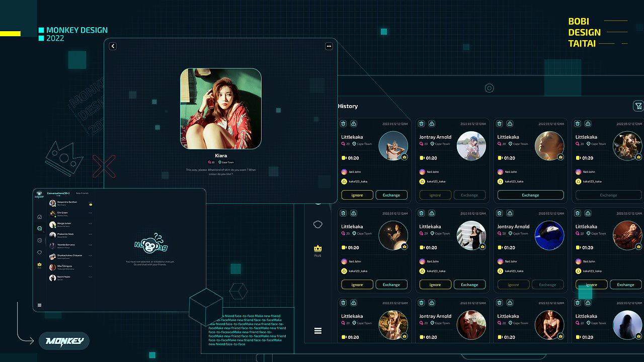Toggle the yellow status pill on Deependra Bardhan

click(91, 204)
